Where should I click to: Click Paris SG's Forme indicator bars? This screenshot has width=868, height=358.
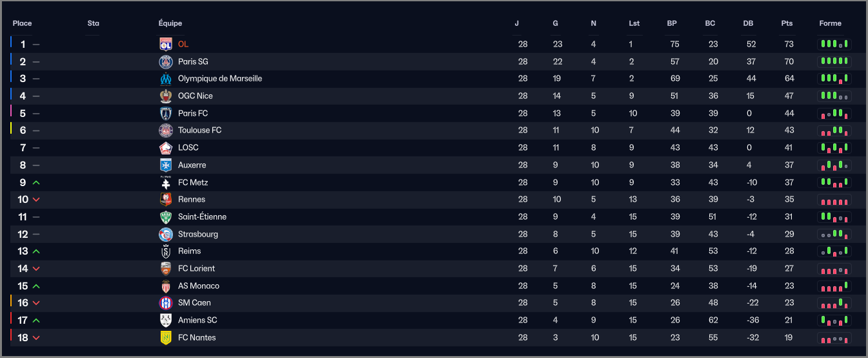(x=834, y=61)
